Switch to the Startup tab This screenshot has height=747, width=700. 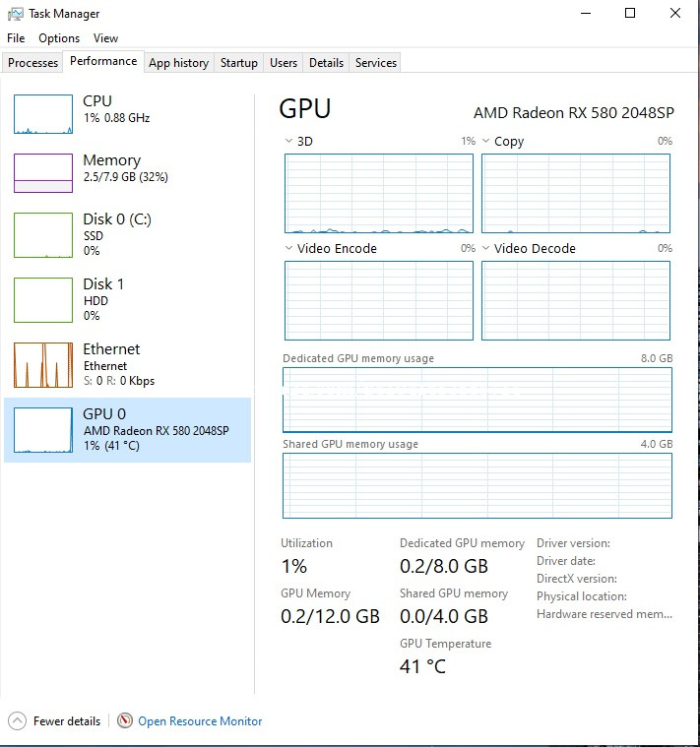tap(238, 63)
